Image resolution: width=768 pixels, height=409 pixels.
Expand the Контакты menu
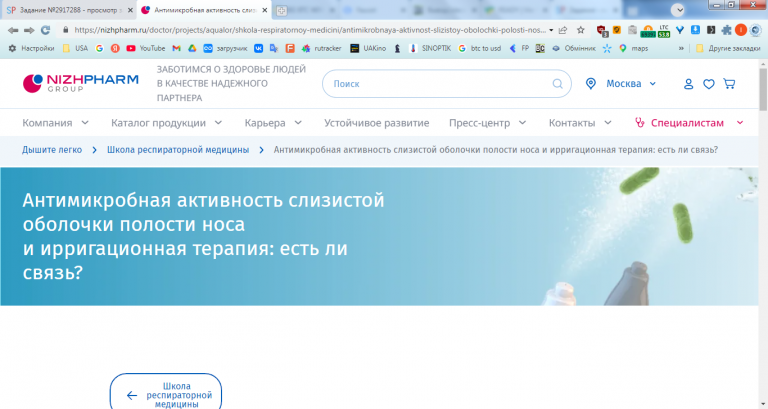(x=580, y=123)
